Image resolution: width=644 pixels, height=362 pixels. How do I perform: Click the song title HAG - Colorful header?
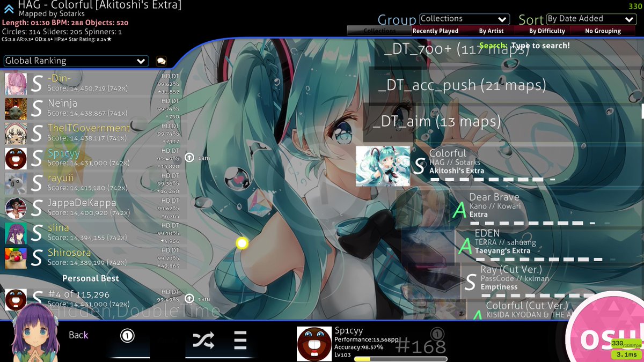(99, 5)
